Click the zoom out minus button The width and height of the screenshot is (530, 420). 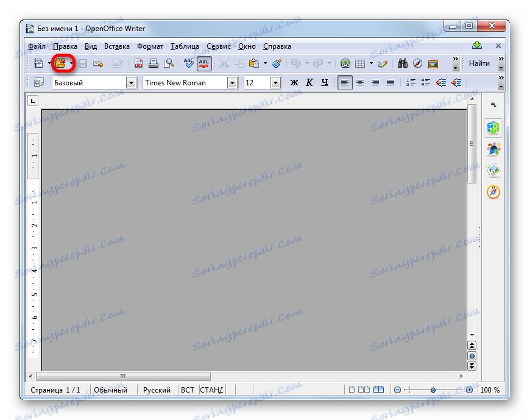coord(397,390)
